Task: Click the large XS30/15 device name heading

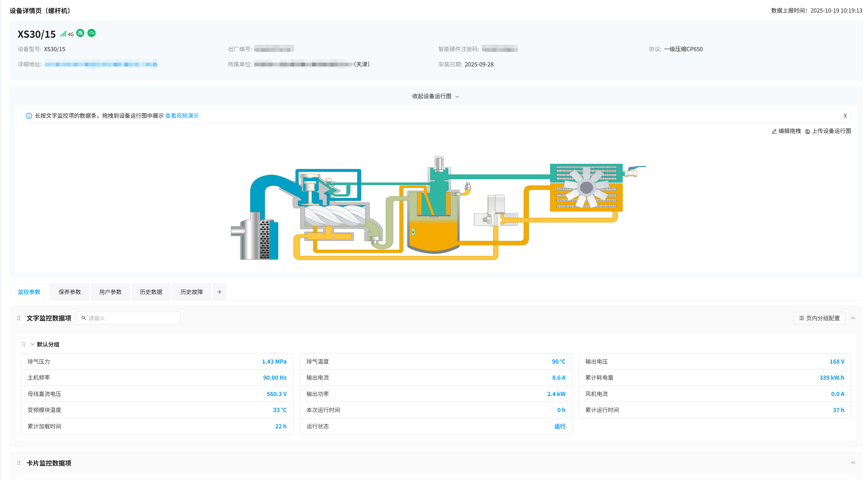Action: point(36,34)
